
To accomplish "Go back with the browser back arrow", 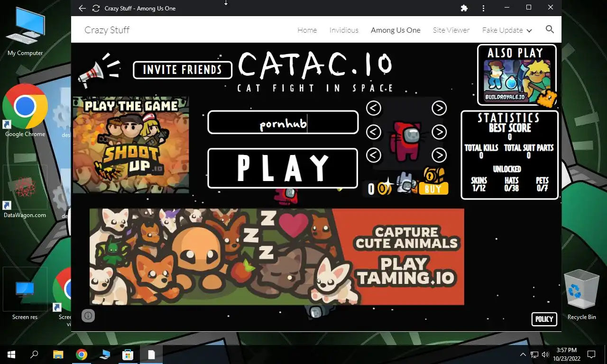I will click(82, 8).
